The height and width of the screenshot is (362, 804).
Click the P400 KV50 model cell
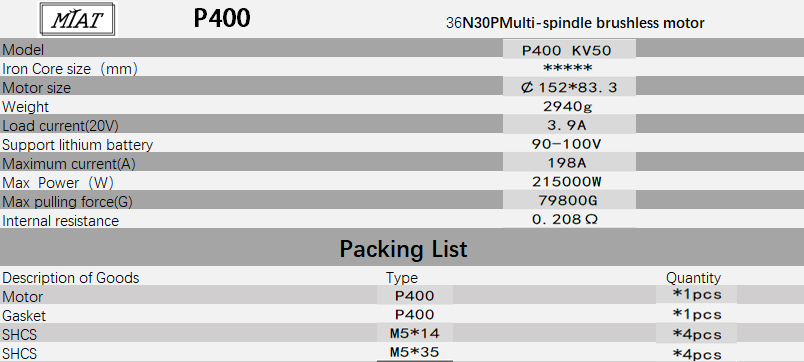coord(569,50)
